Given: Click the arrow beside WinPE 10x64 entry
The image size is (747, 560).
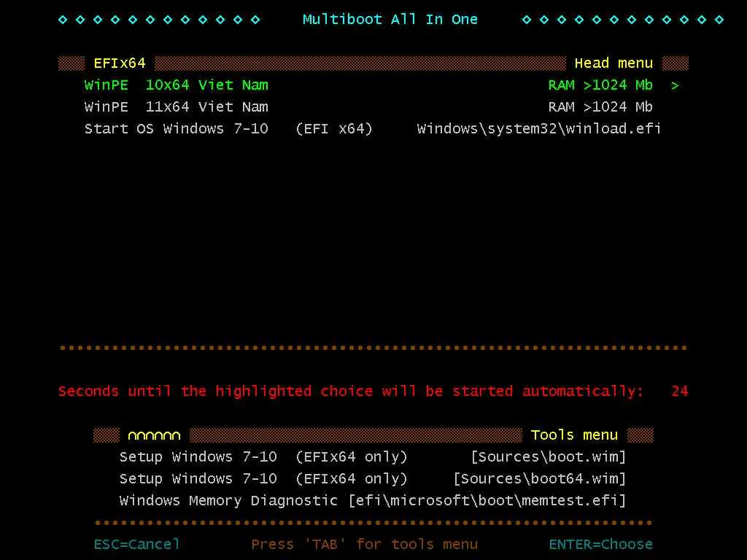Looking at the screenshot, I should (x=675, y=85).
